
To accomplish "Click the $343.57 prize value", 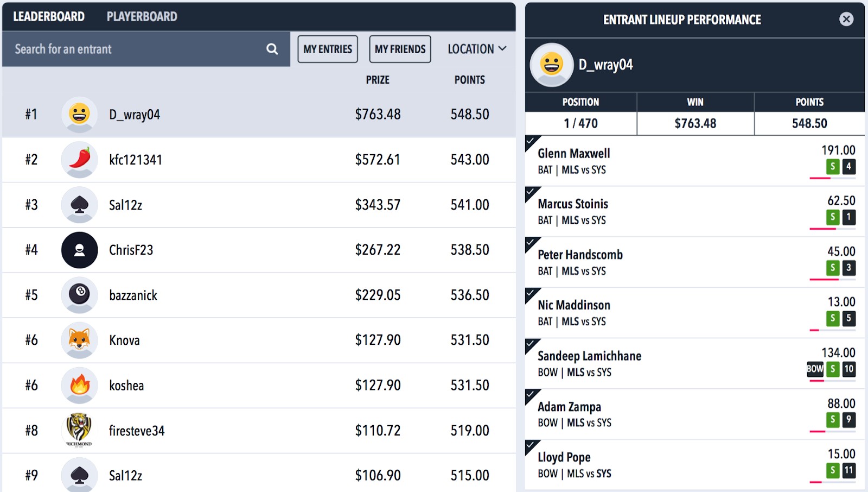I will tap(378, 205).
